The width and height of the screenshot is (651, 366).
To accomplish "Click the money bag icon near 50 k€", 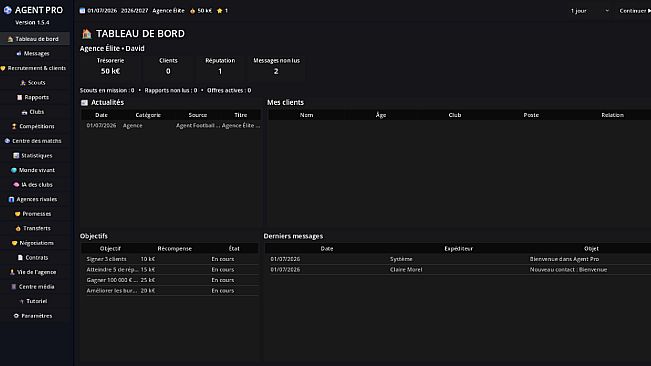I will (192, 11).
